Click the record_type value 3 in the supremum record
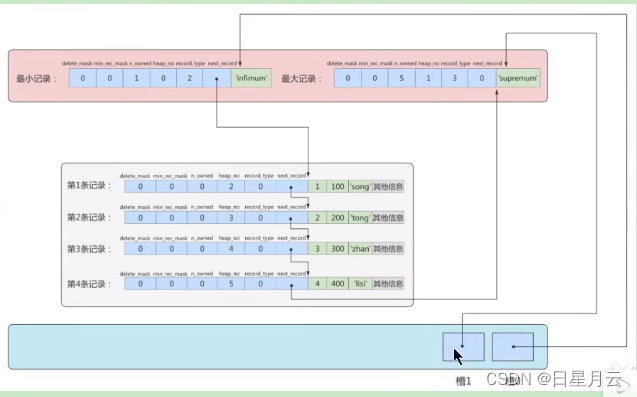The image size is (637, 397). 455,78
